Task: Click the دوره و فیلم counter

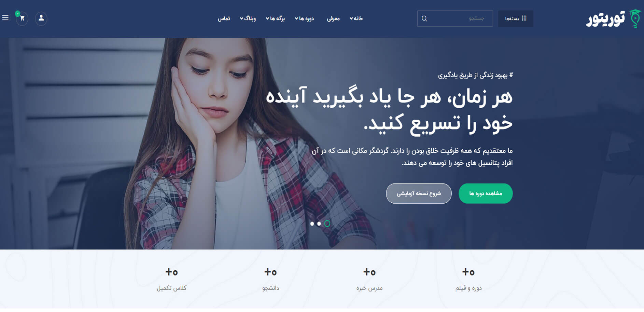Action: [468, 279]
